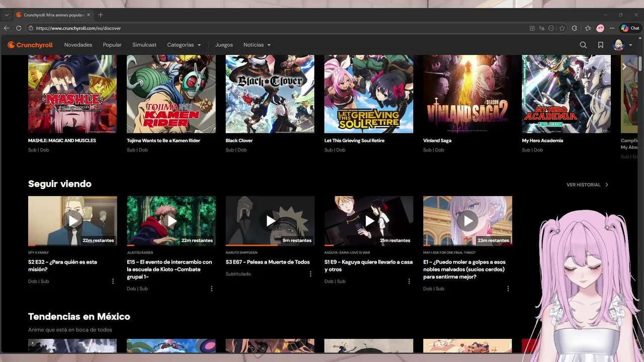The image size is (644, 362).
Task: Play May I Ask for One Final Thing E1
Action: point(467,221)
